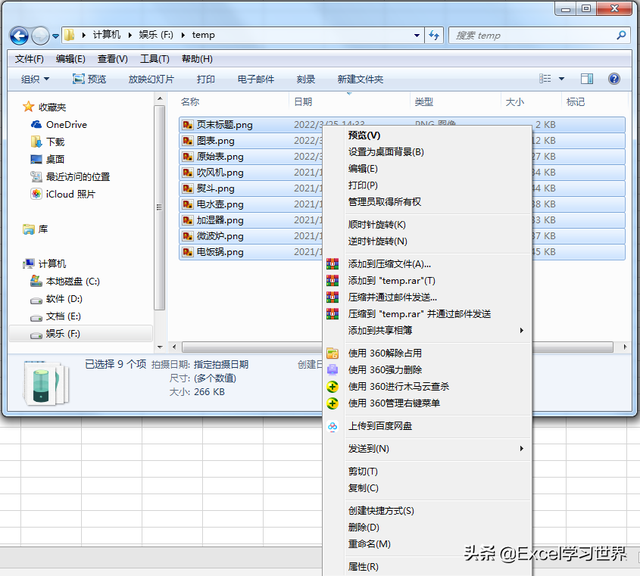Click WinRAR icon for 压缩并通过邮件发送
Screen dimensions: 640x576
332,297
